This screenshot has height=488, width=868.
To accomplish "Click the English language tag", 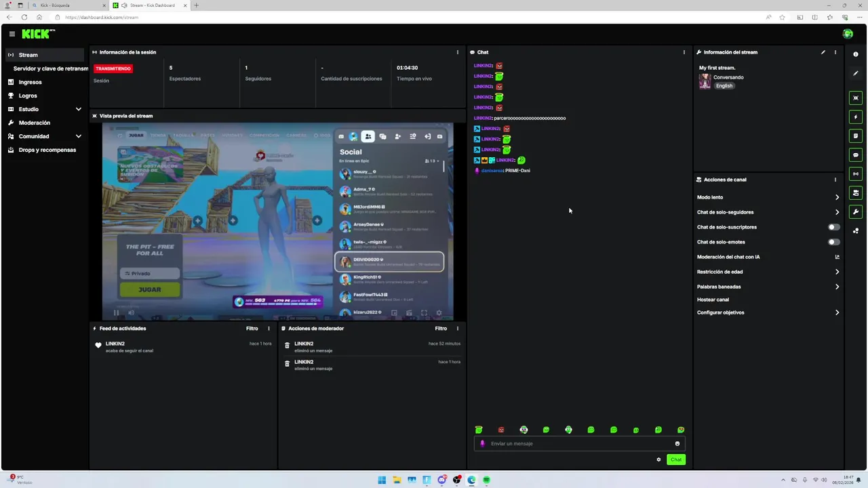I will [x=724, y=86].
